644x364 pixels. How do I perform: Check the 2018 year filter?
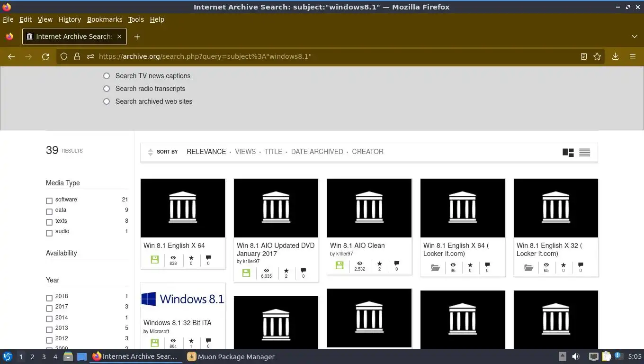coord(49,298)
